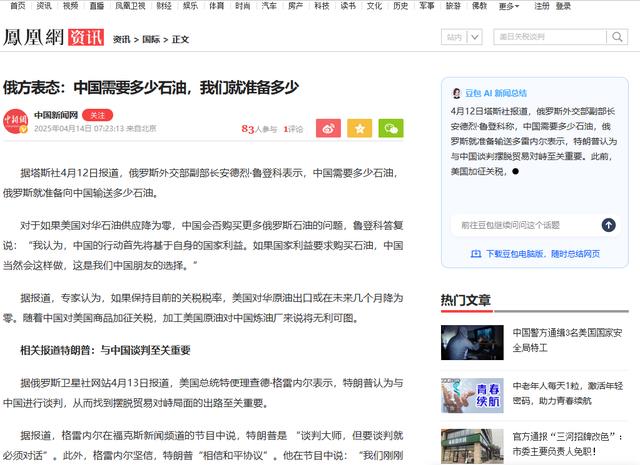Submit question with Doubao arrow button
The image size is (640, 465).
point(608,225)
